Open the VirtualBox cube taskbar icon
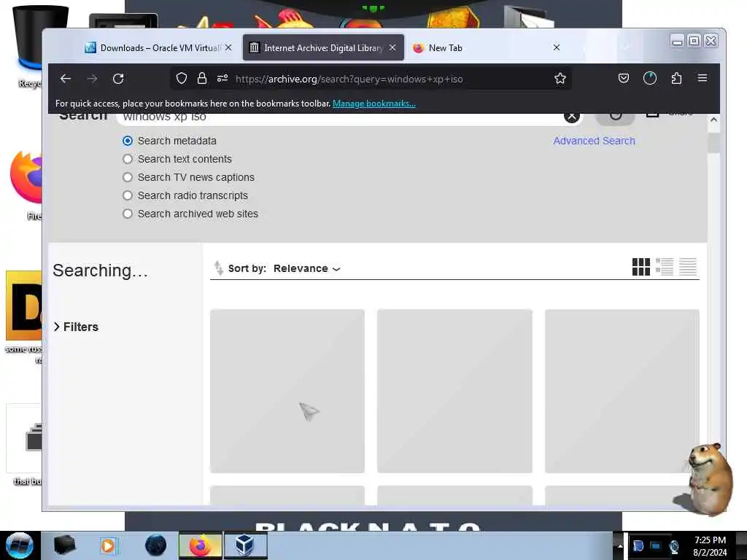The width and height of the screenshot is (747, 560). 245,545
